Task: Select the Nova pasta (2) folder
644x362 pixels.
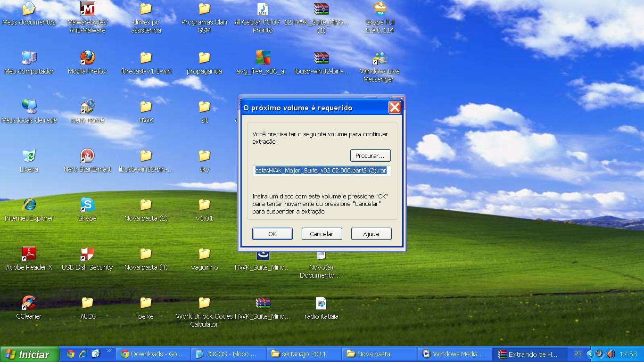Action: [x=146, y=210]
